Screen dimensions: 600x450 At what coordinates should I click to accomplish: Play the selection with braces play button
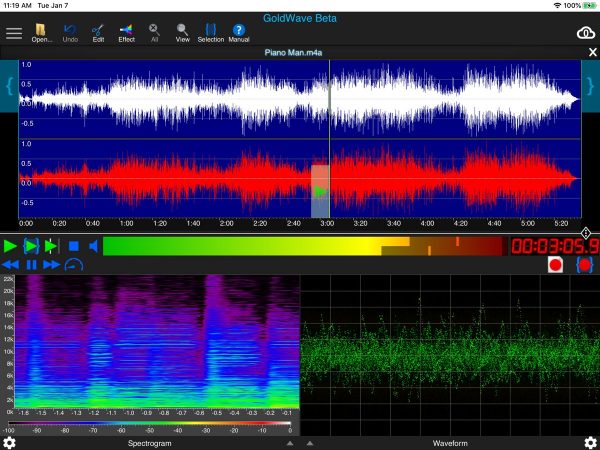pos(31,246)
